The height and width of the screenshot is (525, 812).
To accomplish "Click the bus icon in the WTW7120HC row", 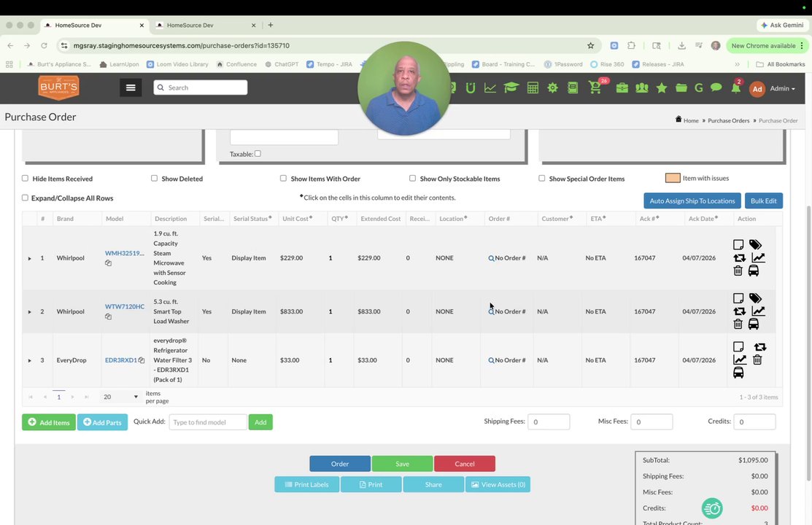I will point(754,324).
